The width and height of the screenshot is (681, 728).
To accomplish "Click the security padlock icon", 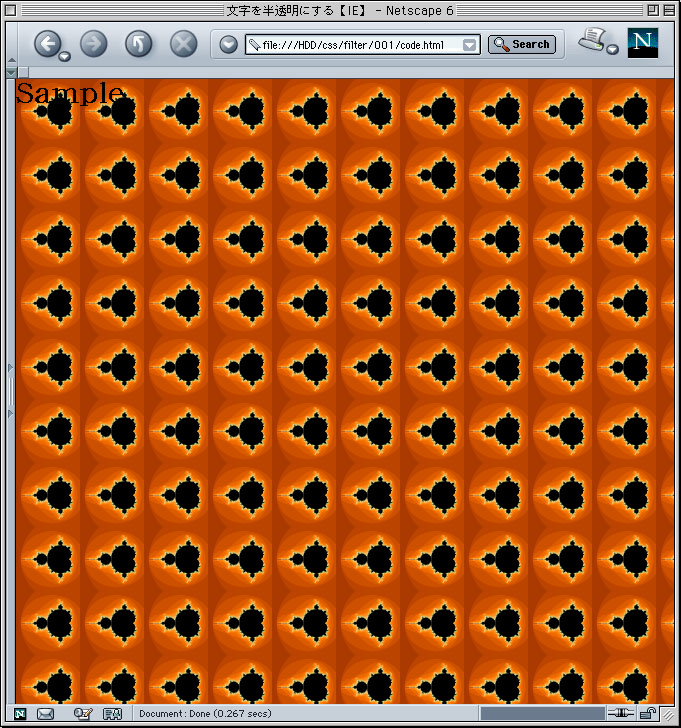I will (x=648, y=713).
